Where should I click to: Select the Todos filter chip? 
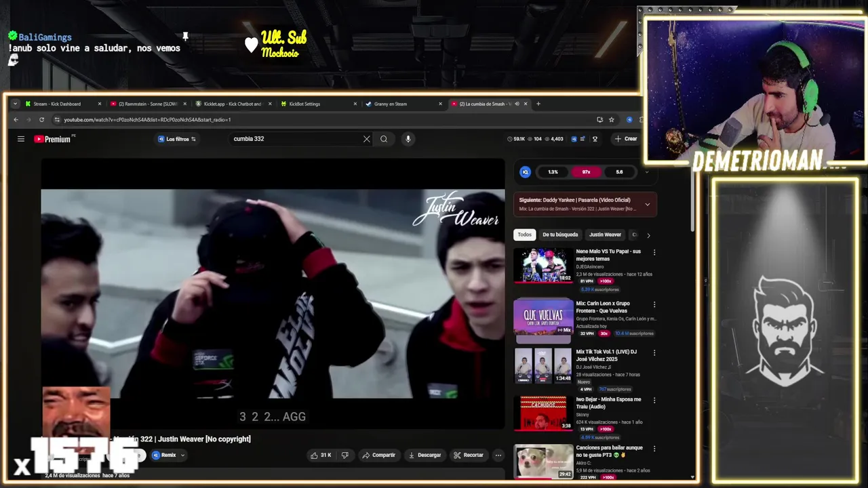pyautogui.click(x=525, y=235)
